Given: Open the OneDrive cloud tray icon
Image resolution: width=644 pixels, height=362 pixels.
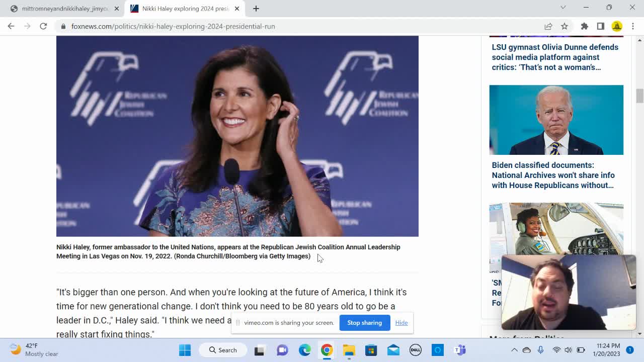Looking at the screenshot, I should point(527,350).
